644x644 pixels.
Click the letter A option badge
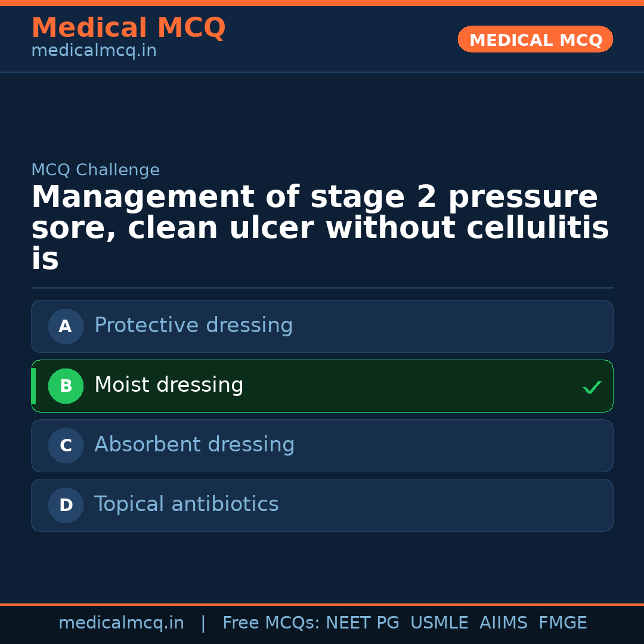tap(66, 326)
